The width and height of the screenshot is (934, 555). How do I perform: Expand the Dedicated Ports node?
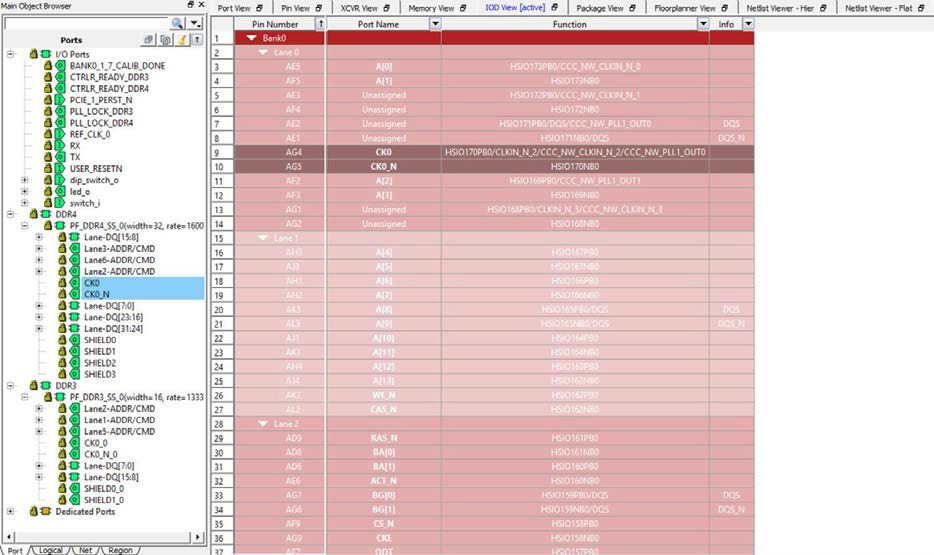pyautogui.click(x=10, y=512)
